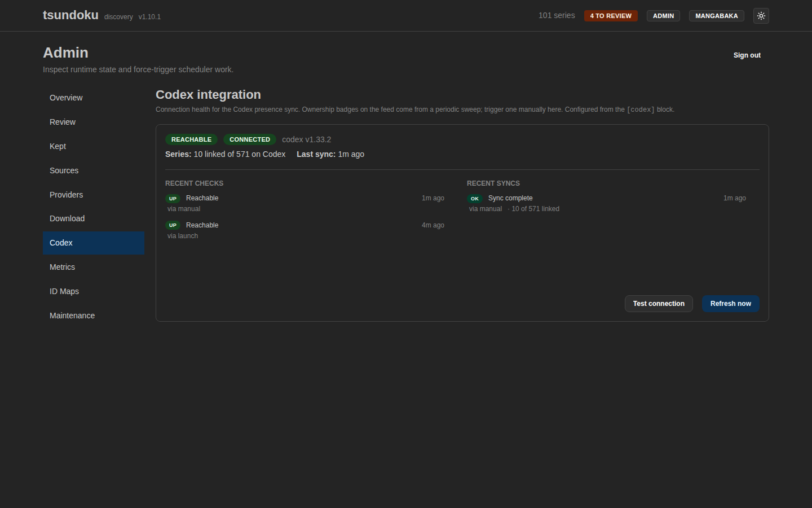Open the 4 TO REVIEW badge
Screen dimensions: 812x508
pyautogui.click(x=611, y=16)
